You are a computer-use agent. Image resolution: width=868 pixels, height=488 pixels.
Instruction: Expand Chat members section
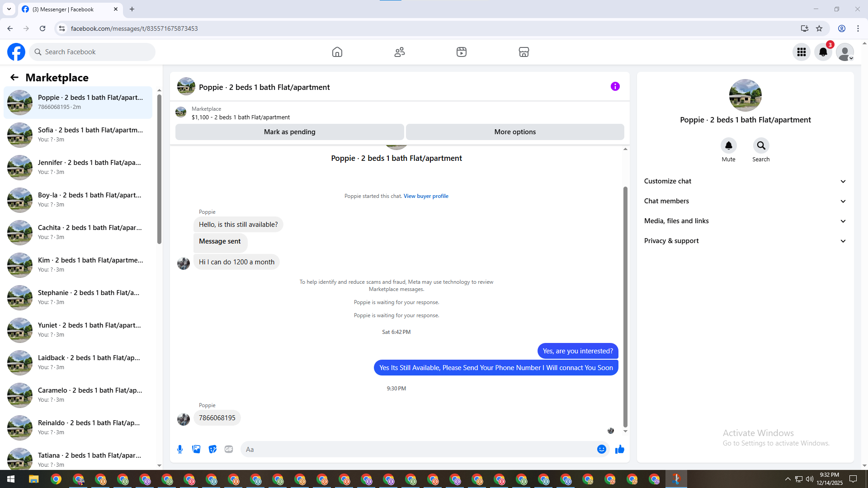click(745, 201)
